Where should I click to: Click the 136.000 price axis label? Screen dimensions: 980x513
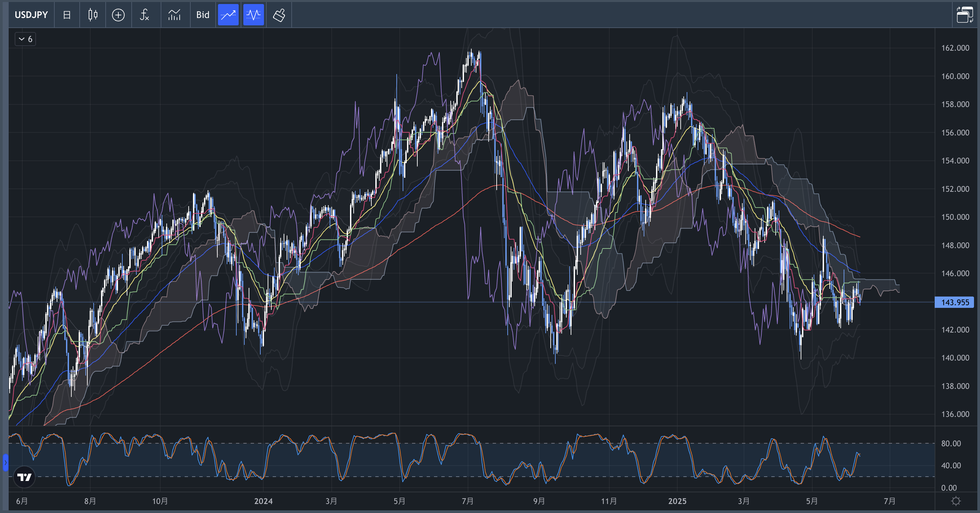point(955,414)
